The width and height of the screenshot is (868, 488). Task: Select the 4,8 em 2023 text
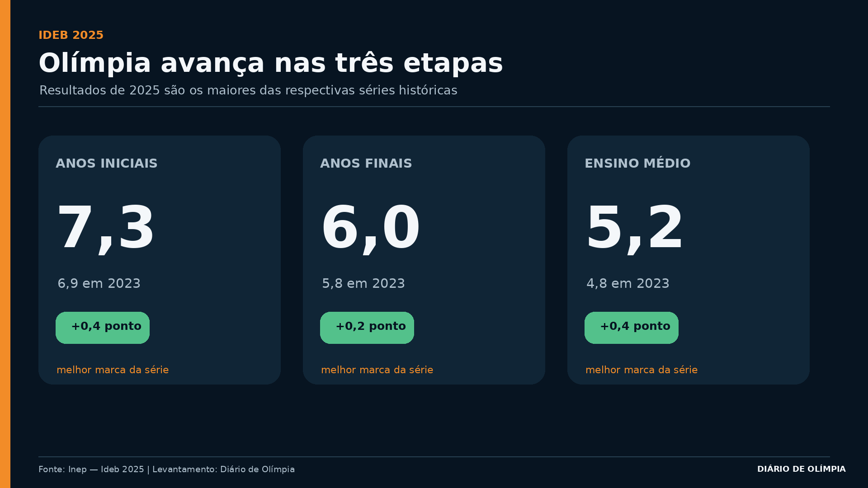628,284
